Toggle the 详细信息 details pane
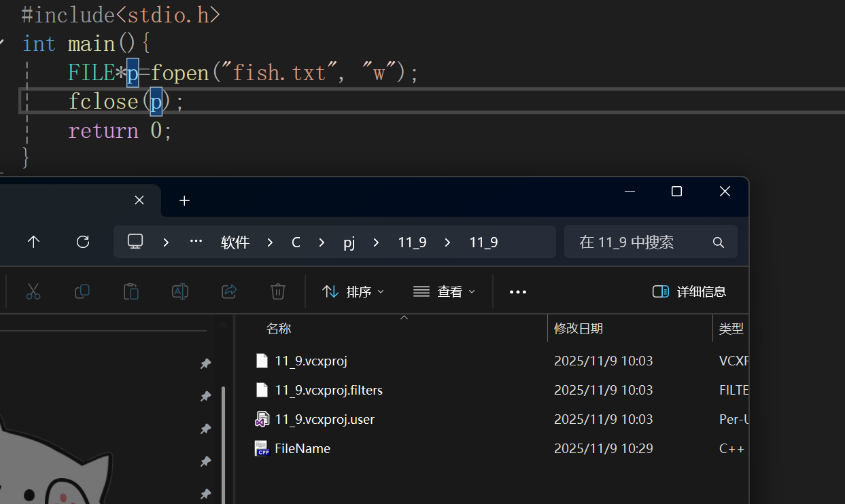 [x=689, y=291]
